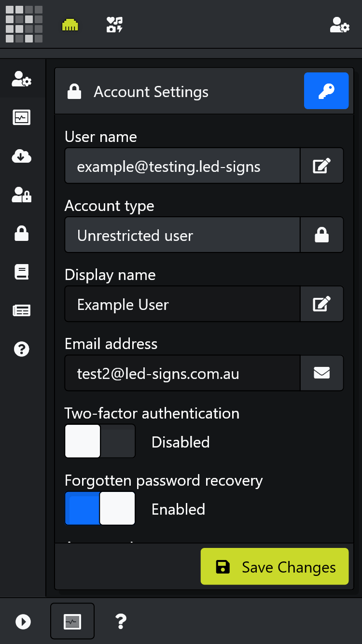Click the envelope icon beside Email address

coord(322,373)
